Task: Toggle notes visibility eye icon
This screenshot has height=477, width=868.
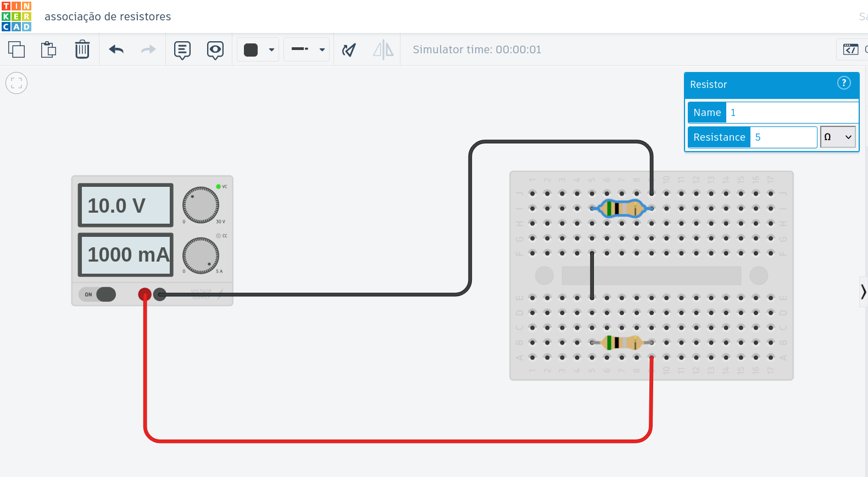Action: click(x=215, y=50)
